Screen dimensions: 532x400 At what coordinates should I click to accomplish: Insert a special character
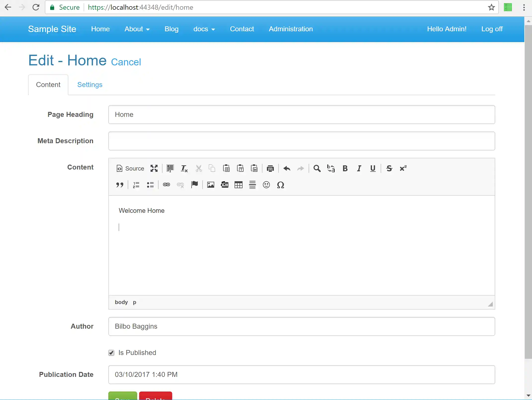[x=281, y=185]
